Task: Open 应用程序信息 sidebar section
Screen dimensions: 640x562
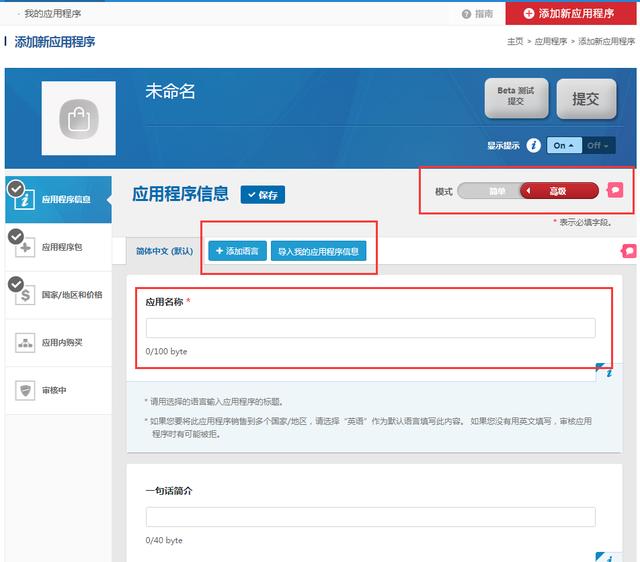Action: click(58, 199)
